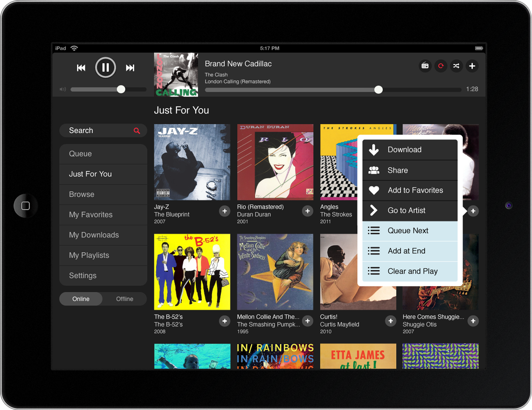Click the Shuggie Otis artist name
The height and width of the screenshot is (410, 532).
420,324
